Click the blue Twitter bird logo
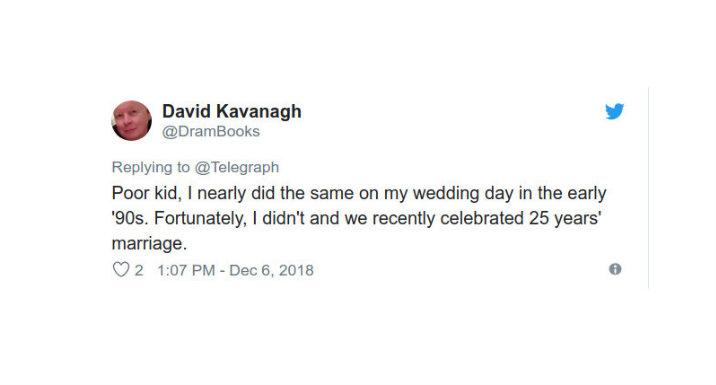Screen dimensions: 716x385 [x=614, y=111]
